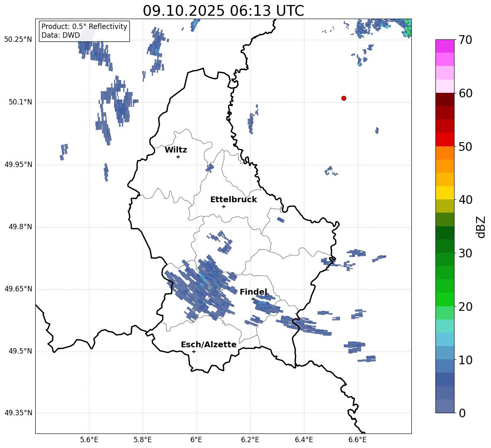Click the 10 colorbar tick label
The width and height of the screenshot is (491, 448).
(x=465, y=360)
